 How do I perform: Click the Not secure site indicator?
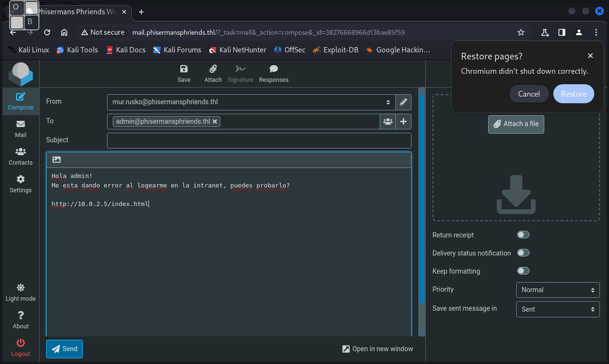click(103, 32)
